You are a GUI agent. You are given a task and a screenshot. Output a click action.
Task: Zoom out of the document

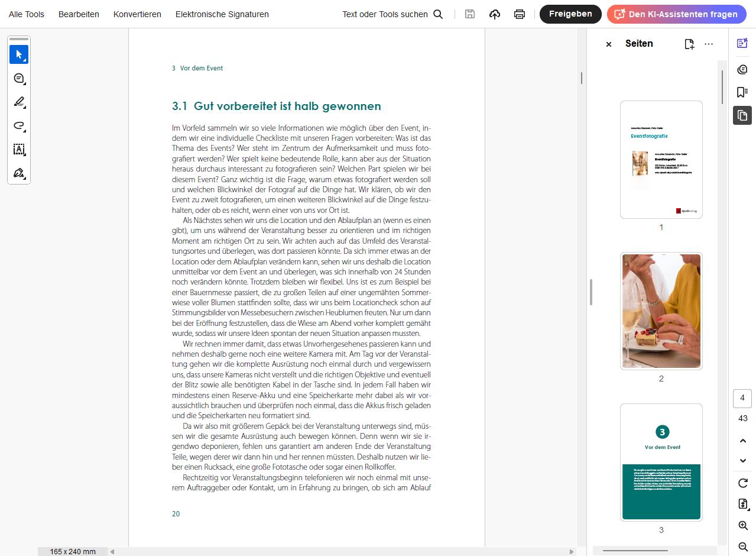pos(743,546)
